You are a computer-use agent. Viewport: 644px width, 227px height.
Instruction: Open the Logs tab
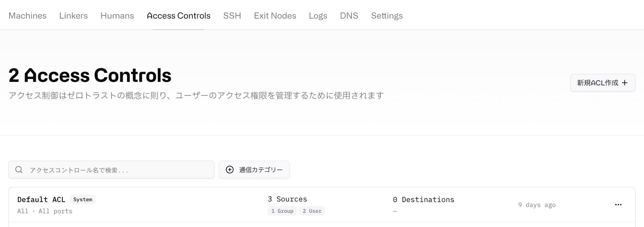318,16
